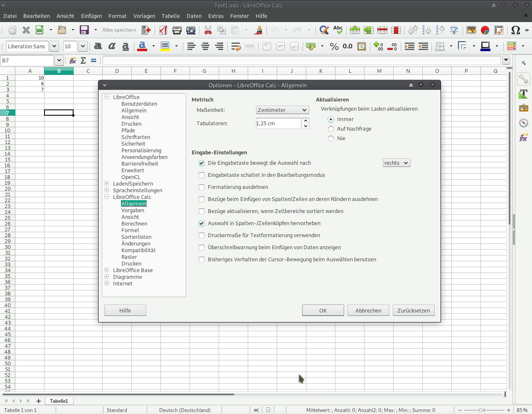Click the Export as PDF icon
532x414 pixels.
(x=163, y=30)
